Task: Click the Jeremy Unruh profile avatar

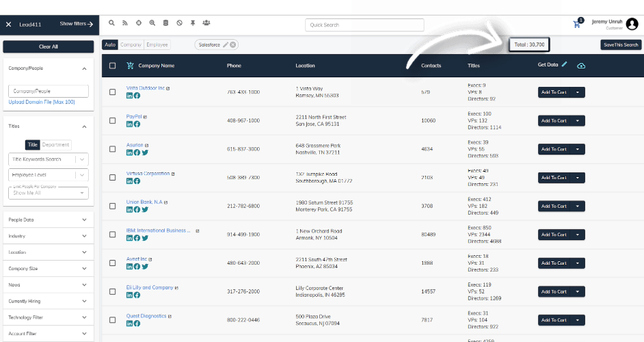Action: (632, 24)
